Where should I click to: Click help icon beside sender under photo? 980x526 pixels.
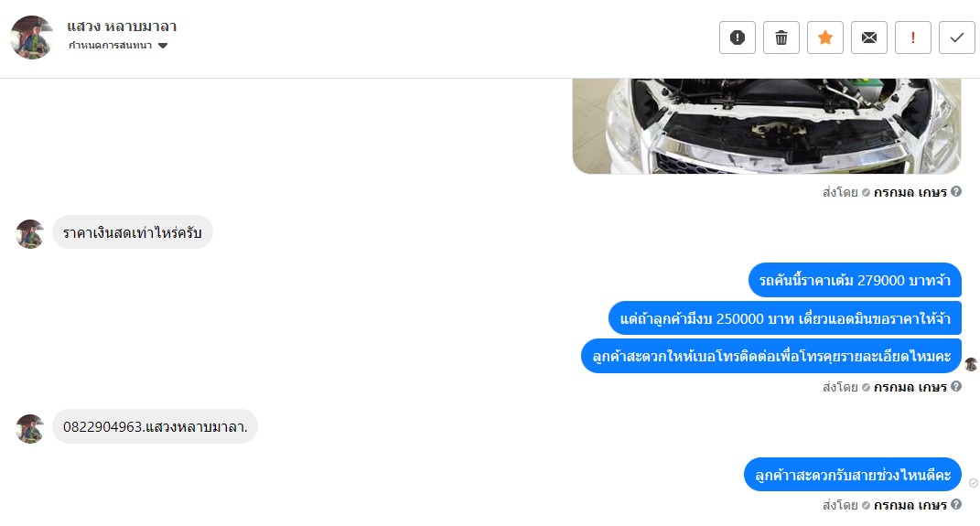[956, 192]
